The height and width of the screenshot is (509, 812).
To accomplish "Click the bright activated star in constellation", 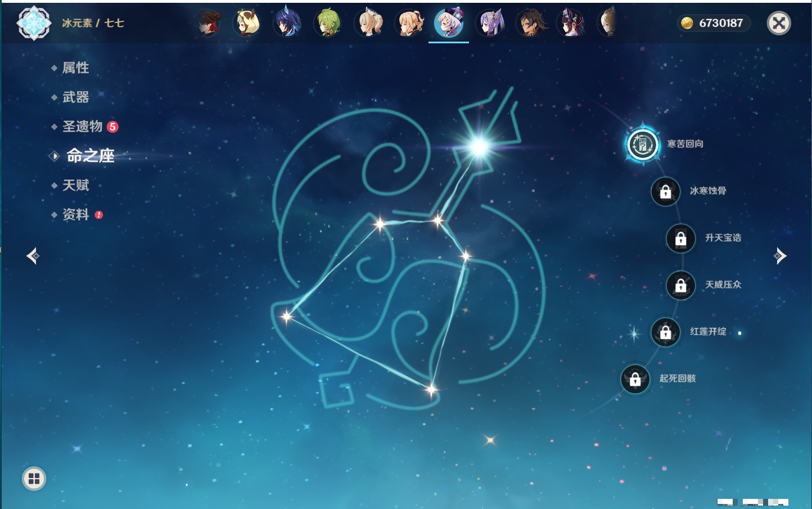I will point(479,147).
